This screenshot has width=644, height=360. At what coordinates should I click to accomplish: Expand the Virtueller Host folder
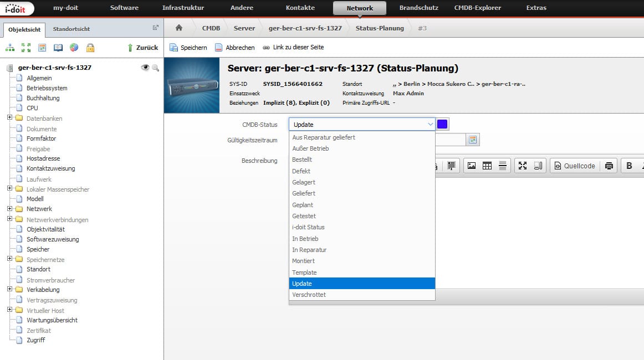(10, 310)
